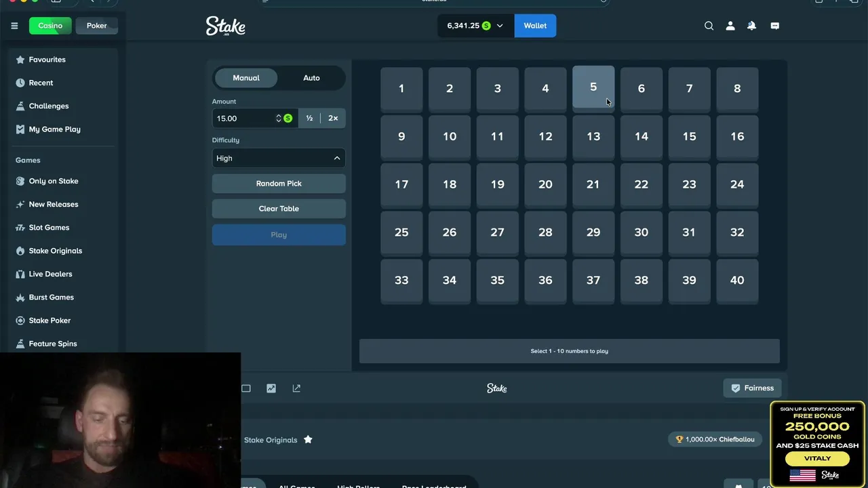Screen dimensions: 868x488
Task: Click the Clear Table button
Action: click(x=279, y=209)
